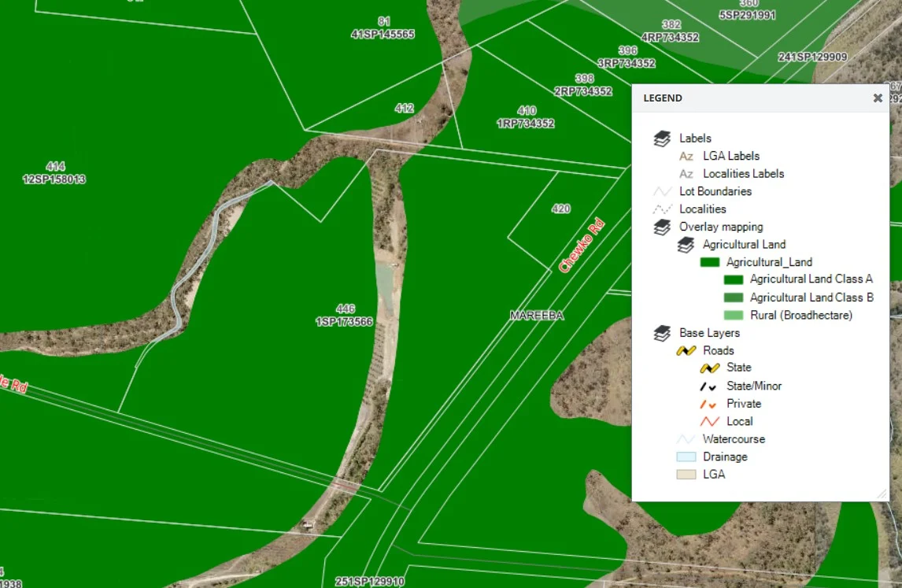This screenshot has width=902, height=588.
Task: Click the Private road orange symbol
Action: click(x=710, y=404)
